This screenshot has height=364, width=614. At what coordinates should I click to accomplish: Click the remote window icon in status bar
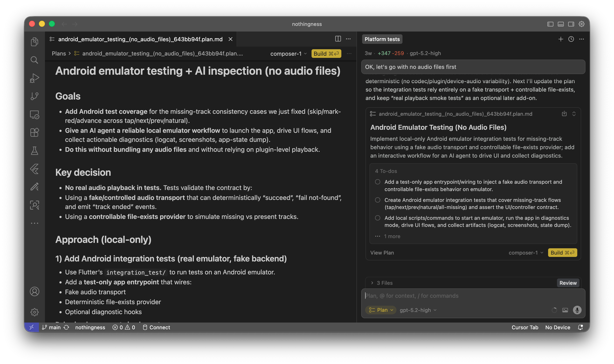(x=32, y=327)
